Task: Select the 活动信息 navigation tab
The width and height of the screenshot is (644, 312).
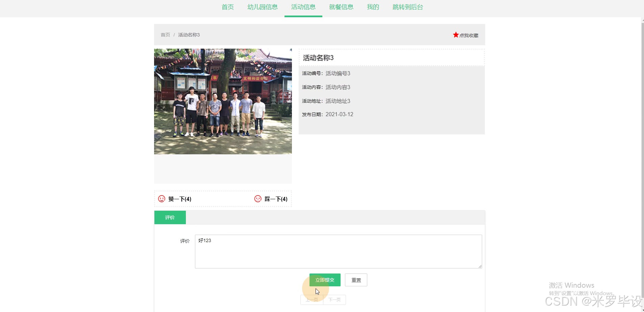Action: (x=303, y=7)
